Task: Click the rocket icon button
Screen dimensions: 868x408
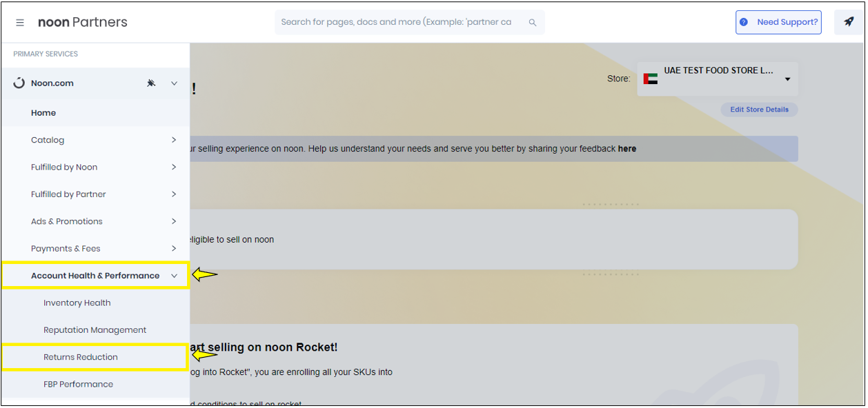Action: 849,22
